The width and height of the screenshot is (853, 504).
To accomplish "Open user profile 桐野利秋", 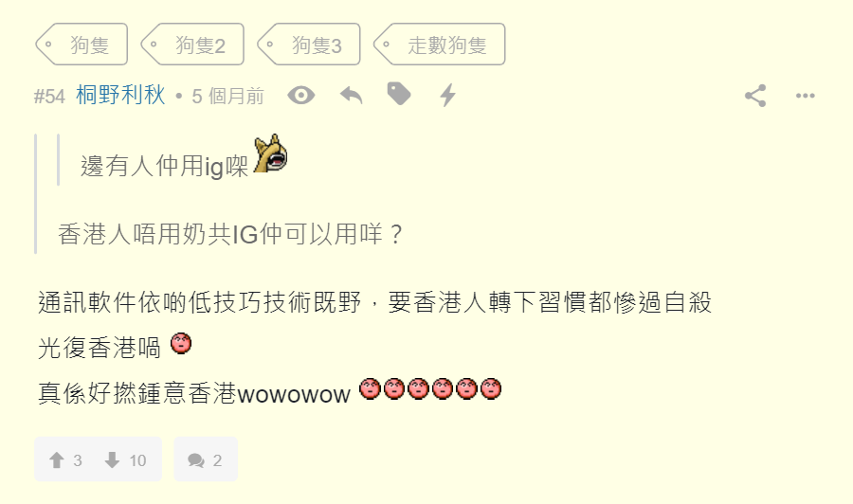I will pos(120,95).
